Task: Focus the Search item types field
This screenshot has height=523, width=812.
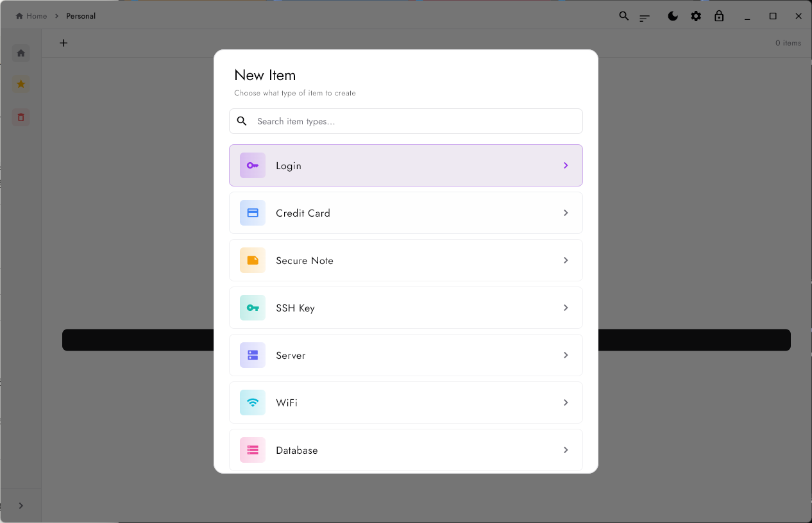Action: (406, 121)
